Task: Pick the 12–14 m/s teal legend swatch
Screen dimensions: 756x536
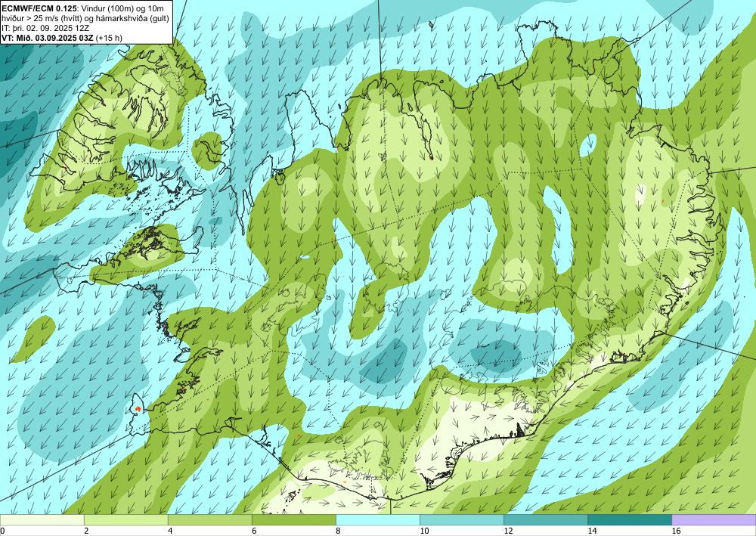Action: pyautogui.click(x=546, y=519)
